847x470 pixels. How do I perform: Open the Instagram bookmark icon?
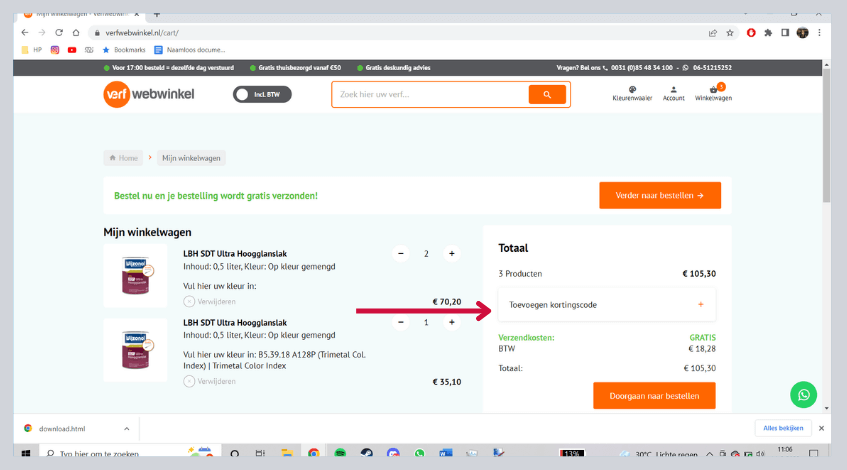55,50
